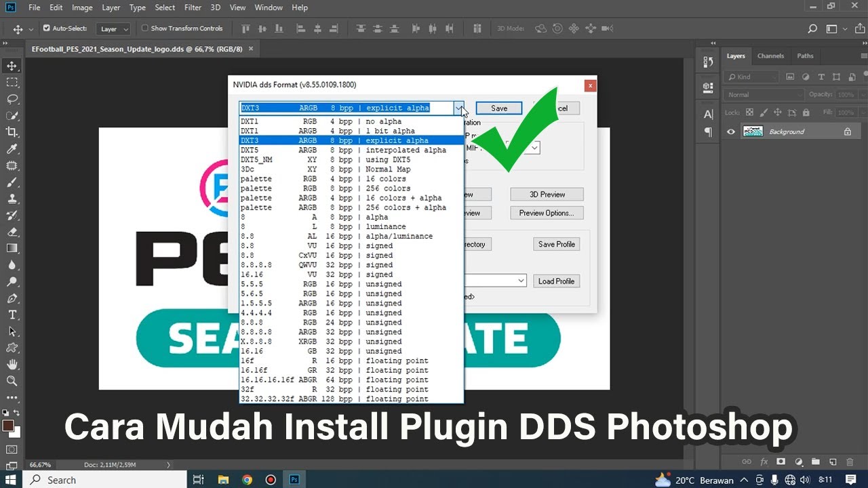Image resolution: width=868 pixels, height=488 pixels.
Task: Select the Background layer thumbnail
Action: click(753, 131)
